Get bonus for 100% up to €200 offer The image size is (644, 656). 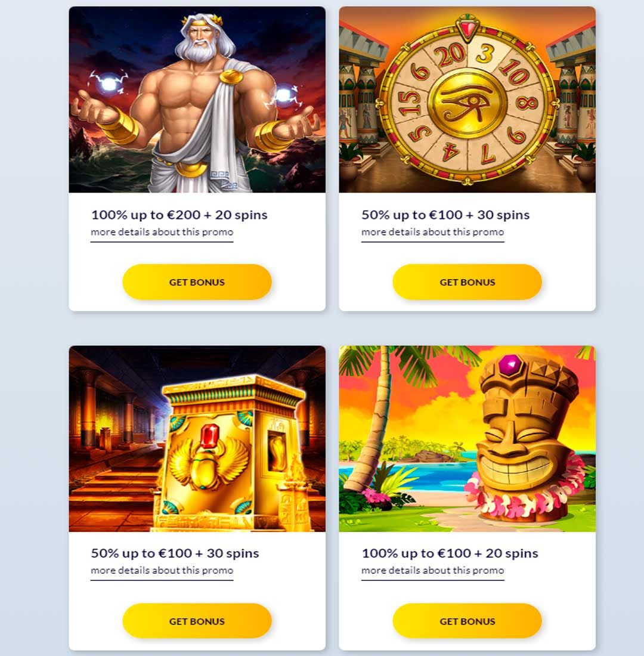(197, 282)
